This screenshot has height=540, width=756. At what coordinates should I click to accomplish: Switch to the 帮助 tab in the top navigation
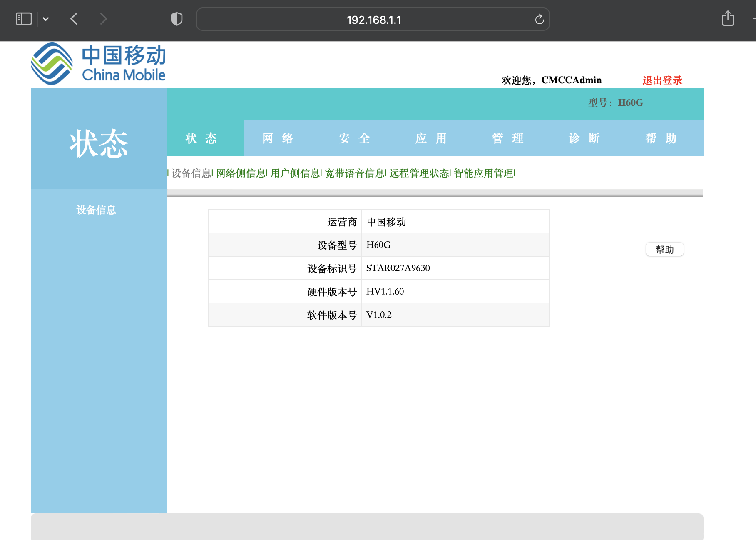(661, 138)
